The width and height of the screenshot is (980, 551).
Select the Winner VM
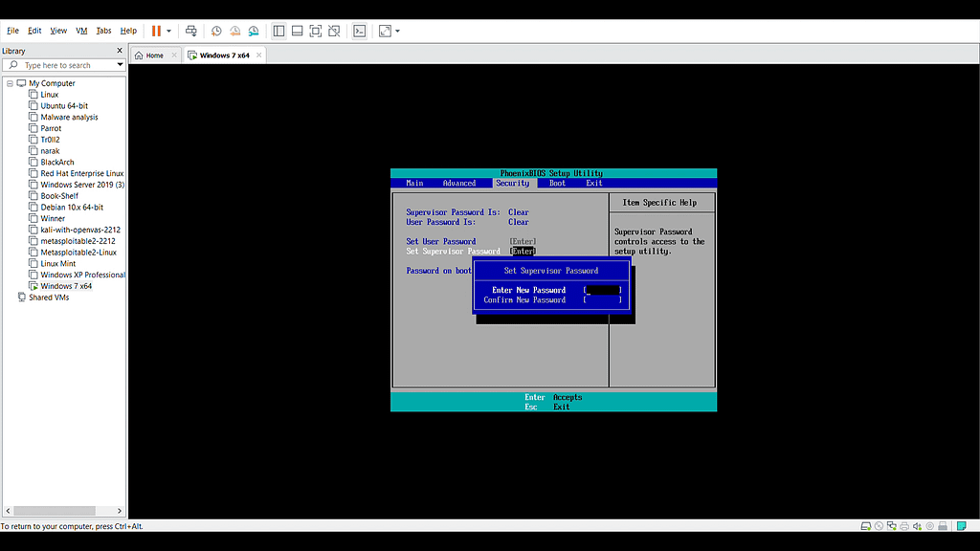[53, 218]
